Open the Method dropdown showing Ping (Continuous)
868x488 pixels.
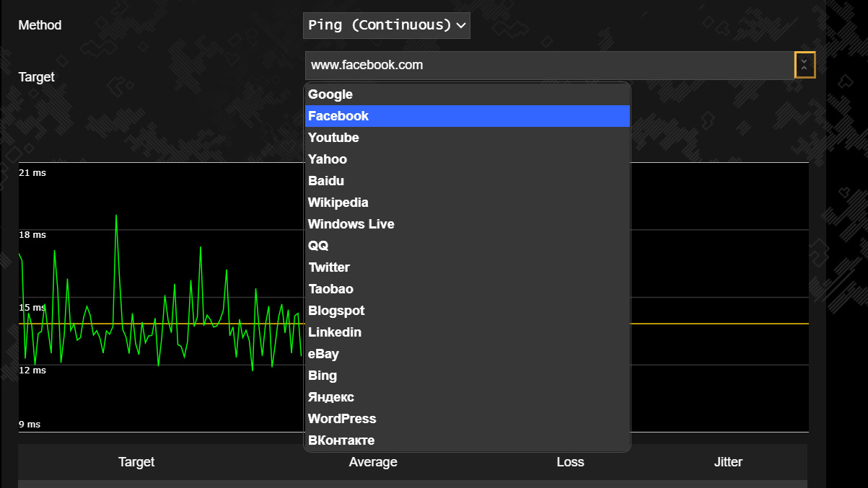[x=386, y=25]
